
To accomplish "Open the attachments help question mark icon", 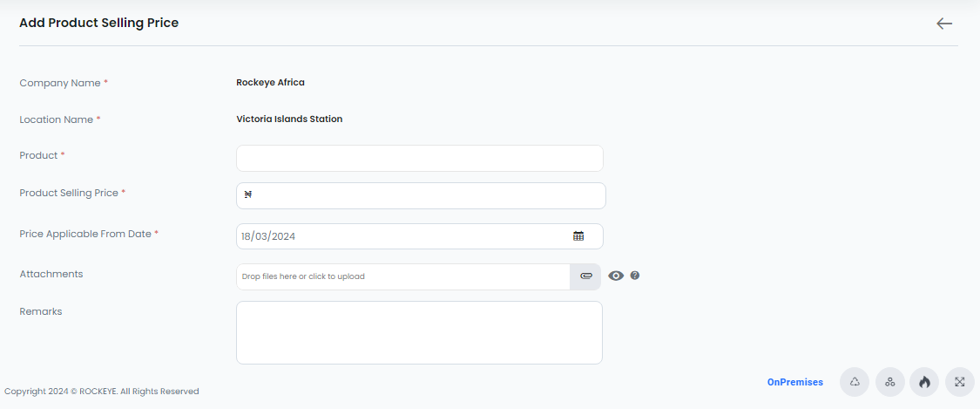I will point(634,276).
